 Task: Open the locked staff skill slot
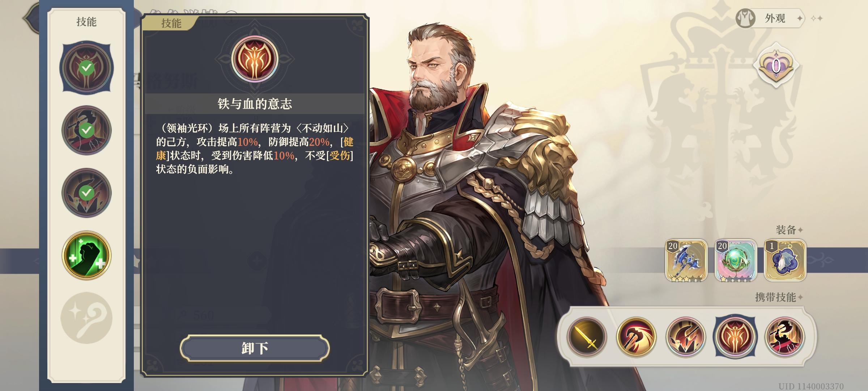(x=86, y=318)
